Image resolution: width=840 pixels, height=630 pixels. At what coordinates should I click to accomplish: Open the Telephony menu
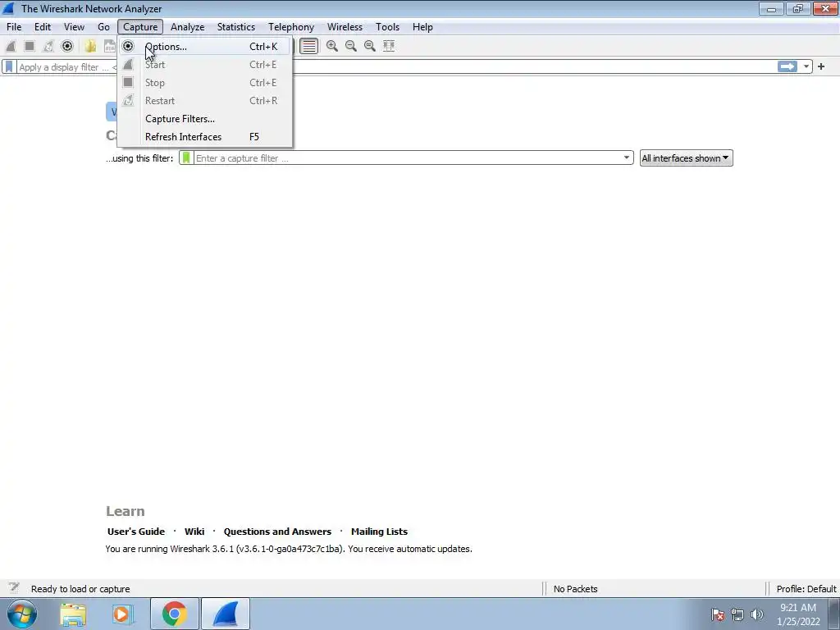pos(291,27)
